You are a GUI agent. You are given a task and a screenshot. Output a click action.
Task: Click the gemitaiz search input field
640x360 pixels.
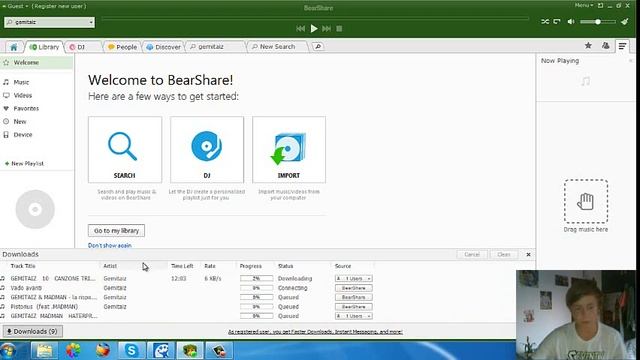[46, 22]
